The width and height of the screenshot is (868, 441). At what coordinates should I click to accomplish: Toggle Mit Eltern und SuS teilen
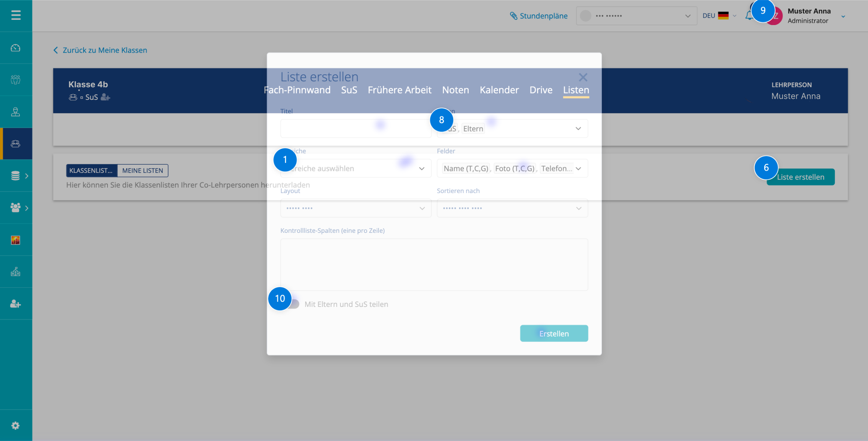pyautogui.click(x=293, y=304)
